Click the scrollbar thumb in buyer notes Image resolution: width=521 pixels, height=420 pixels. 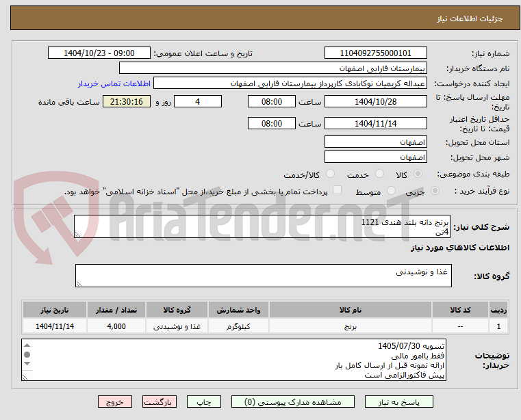[x=27, y=354]
